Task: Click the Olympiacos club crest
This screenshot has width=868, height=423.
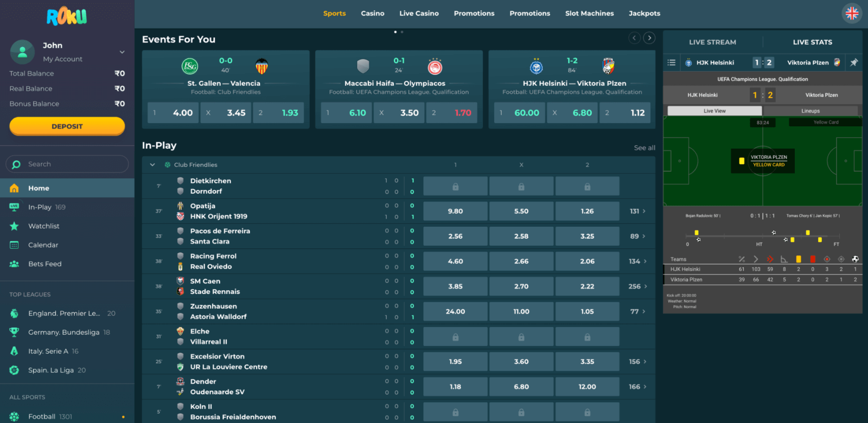Action: (x=435, y=66)
